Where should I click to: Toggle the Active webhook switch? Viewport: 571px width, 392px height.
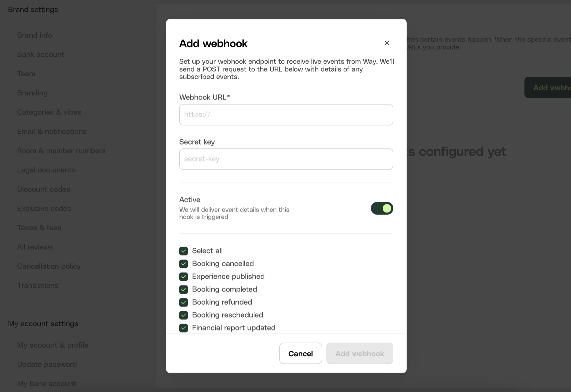pos(382,208)
